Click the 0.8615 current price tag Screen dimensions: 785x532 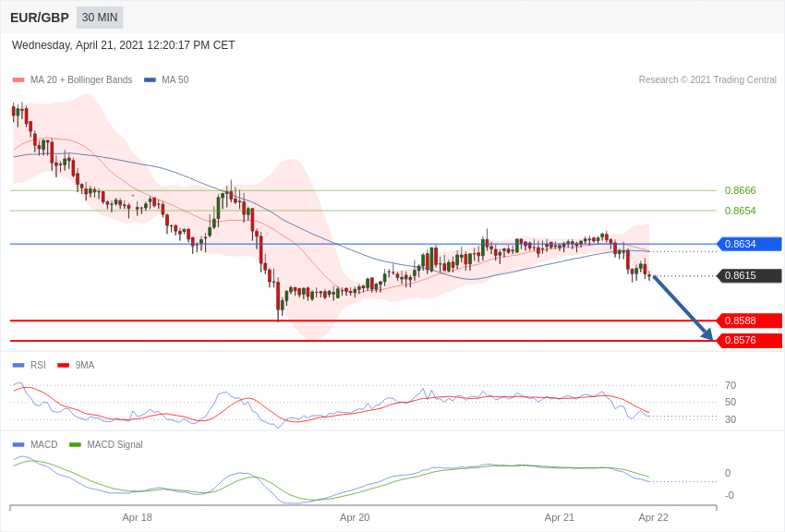click(749, 276)
